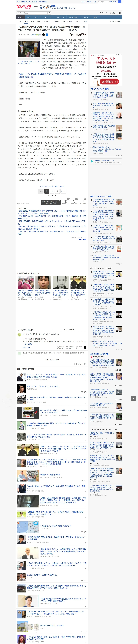Open the スポーツ category tab
This screenshot has width=138, height=644.
[x=56, y=22]
